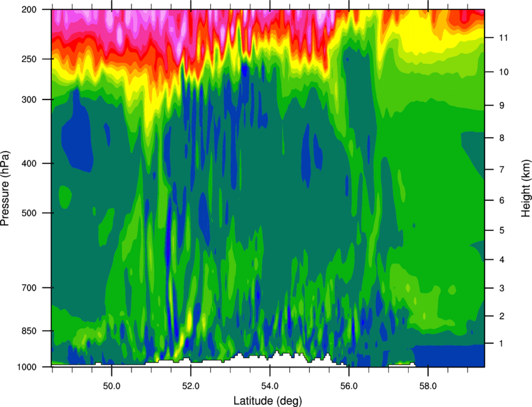Click the "Height (km)" axis title
Image resolution: width=532 pixels, height=407 pixels.
tap(526, 188)
